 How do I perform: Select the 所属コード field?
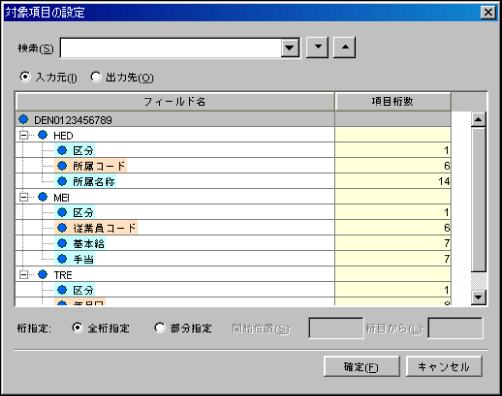[x=91, y=166]
